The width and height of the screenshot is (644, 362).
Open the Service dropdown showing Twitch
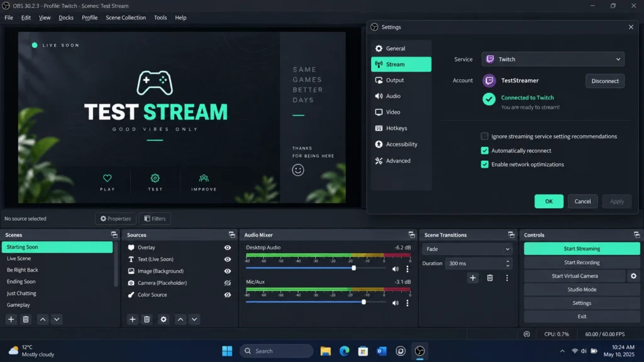tap(553, 59)
